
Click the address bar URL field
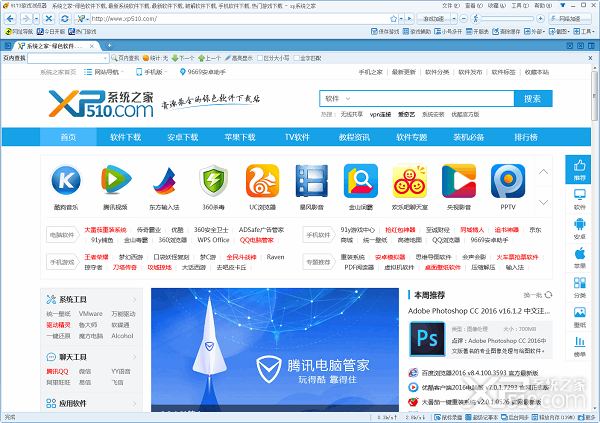pos(239,18)
